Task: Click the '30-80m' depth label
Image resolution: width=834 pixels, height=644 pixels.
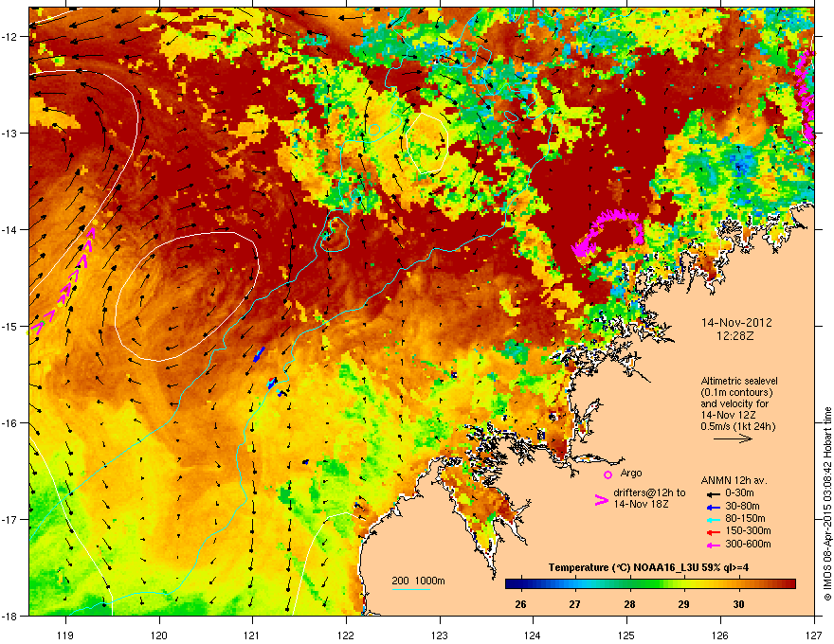Action: click(742, 507)
